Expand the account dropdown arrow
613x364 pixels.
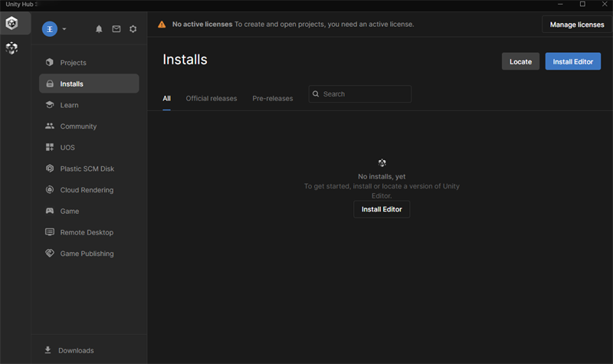pyautogui.click(x=64, y=29)
